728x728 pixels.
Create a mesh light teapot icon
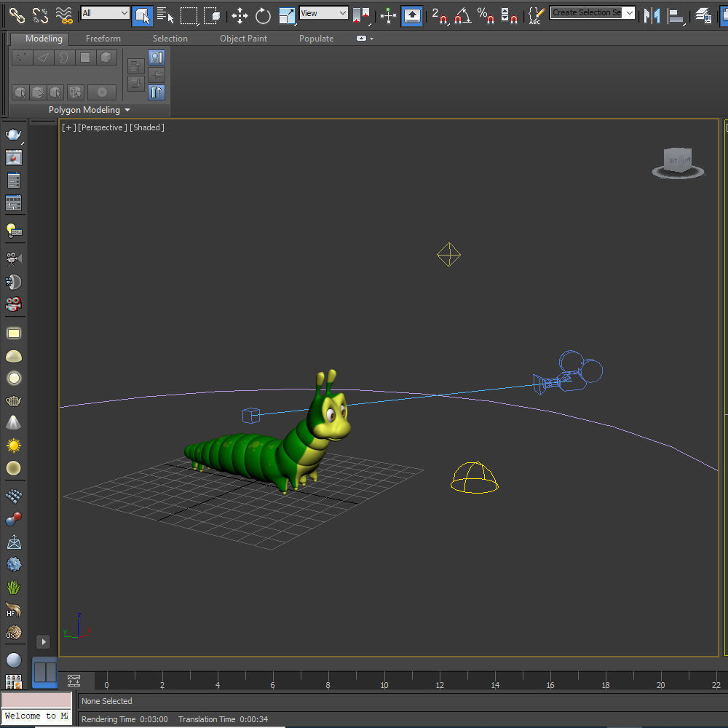pos(13,400)
